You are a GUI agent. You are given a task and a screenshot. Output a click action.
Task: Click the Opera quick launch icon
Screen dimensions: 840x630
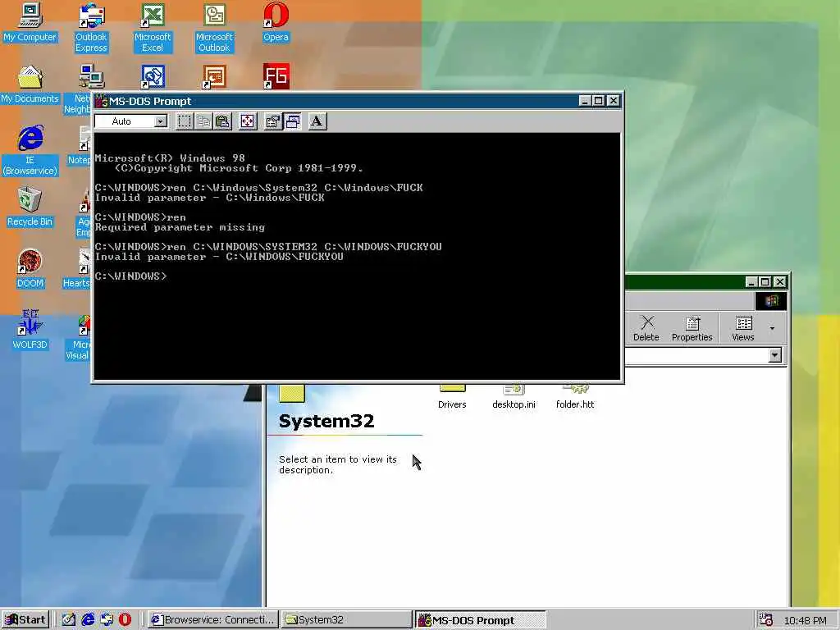click(x=125, y=620)
